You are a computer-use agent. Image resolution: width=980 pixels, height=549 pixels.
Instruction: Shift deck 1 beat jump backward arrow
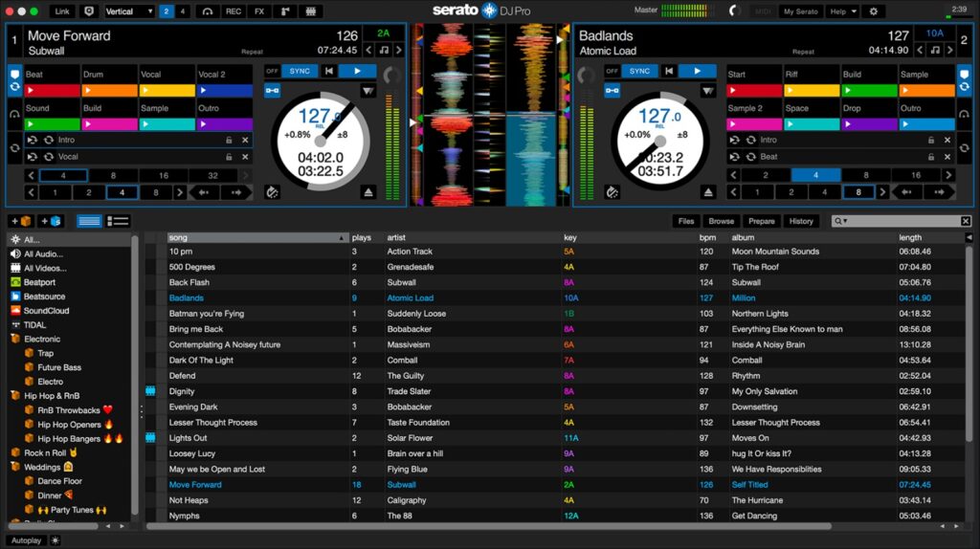tap(204, 192)
